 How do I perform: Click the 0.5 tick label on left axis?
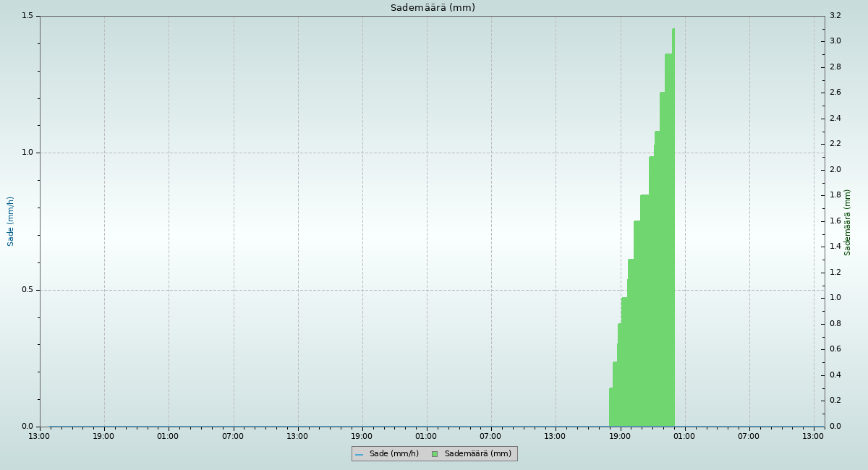pos(27,290)
